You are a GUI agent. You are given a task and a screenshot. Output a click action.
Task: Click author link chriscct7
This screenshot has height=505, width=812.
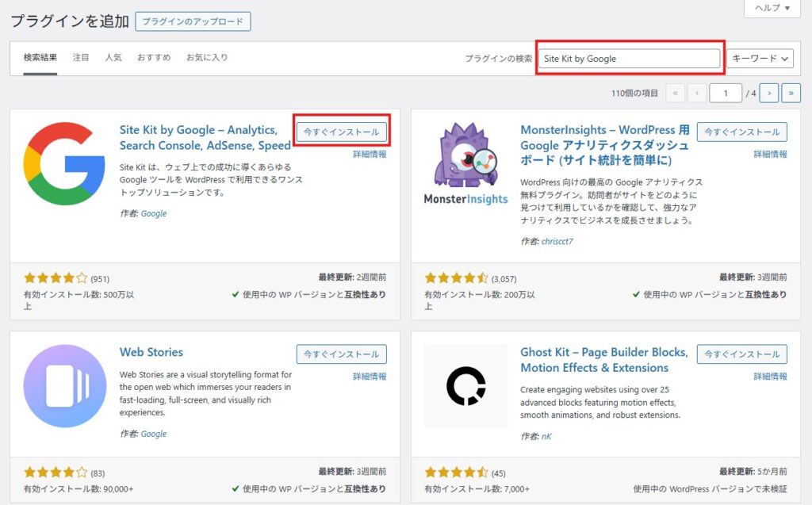557,241
